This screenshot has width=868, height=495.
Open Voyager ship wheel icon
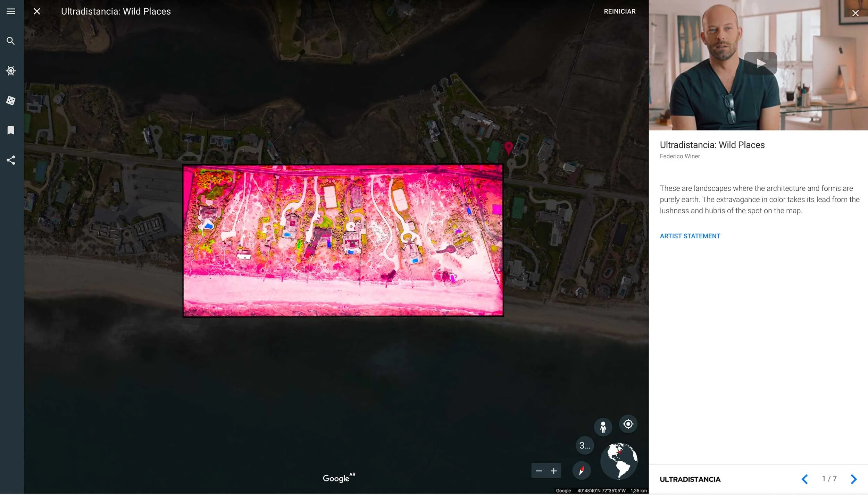click(11, 71)
